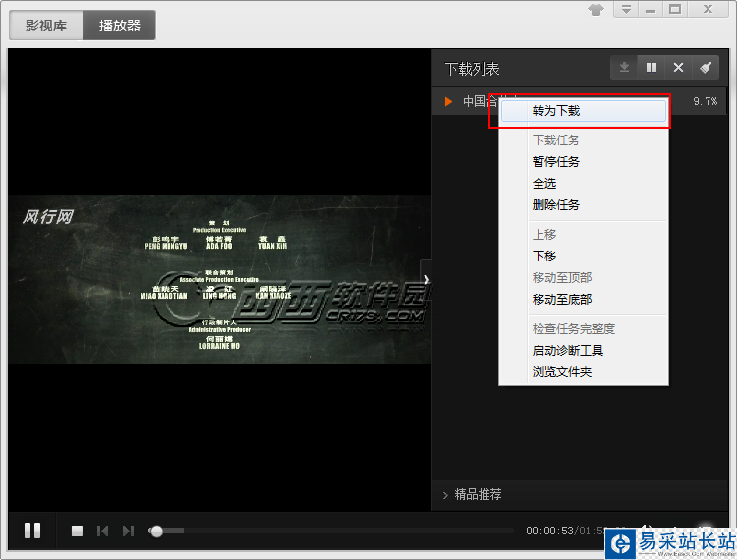This screenshot has width=737, height=560.
Task: Click the playback progress slider handle
Action: pyautogui.click(x=156, y=532)
